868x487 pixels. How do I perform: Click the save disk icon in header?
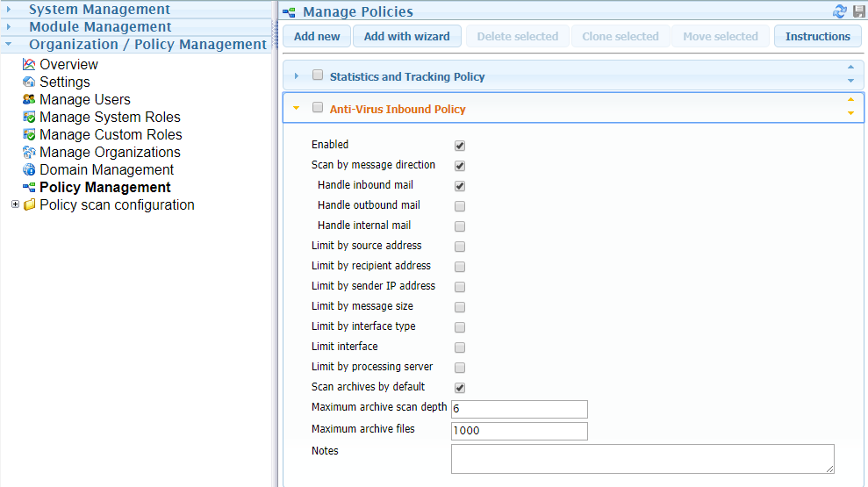(858, 11)
